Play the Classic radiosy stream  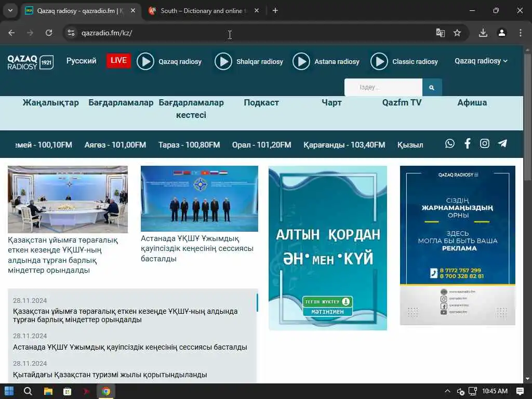tap(379, 61)
